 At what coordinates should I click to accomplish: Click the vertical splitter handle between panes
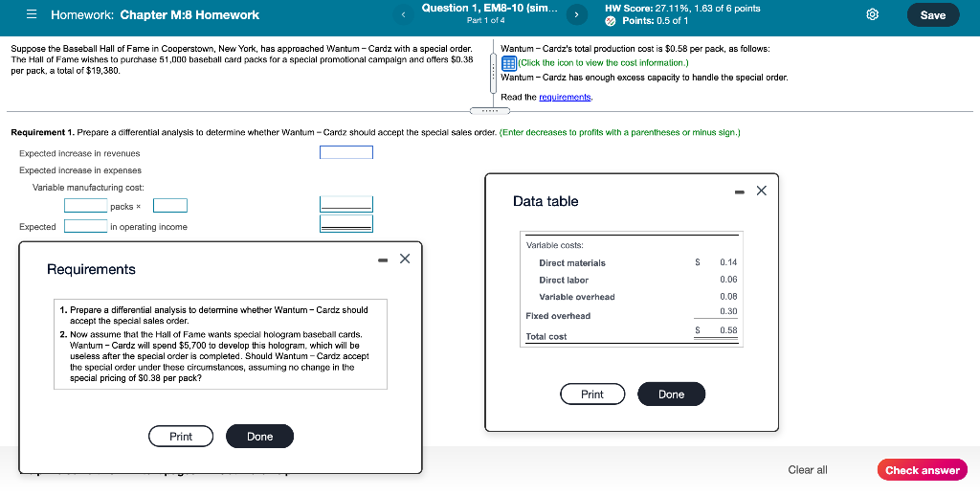(x=493, y=73)
